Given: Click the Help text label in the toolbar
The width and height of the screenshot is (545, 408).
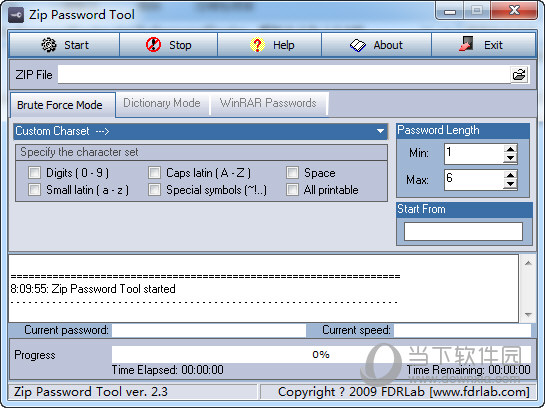Looking at the screenshot, I should (284, 45).
